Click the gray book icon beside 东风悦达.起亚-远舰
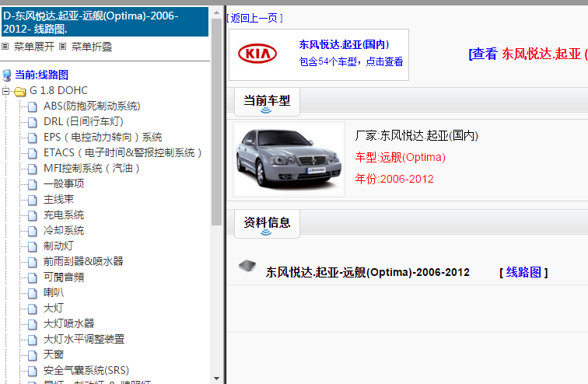This screenshot has height=384, width=588. pyautogui.click(x=247, y=266)
